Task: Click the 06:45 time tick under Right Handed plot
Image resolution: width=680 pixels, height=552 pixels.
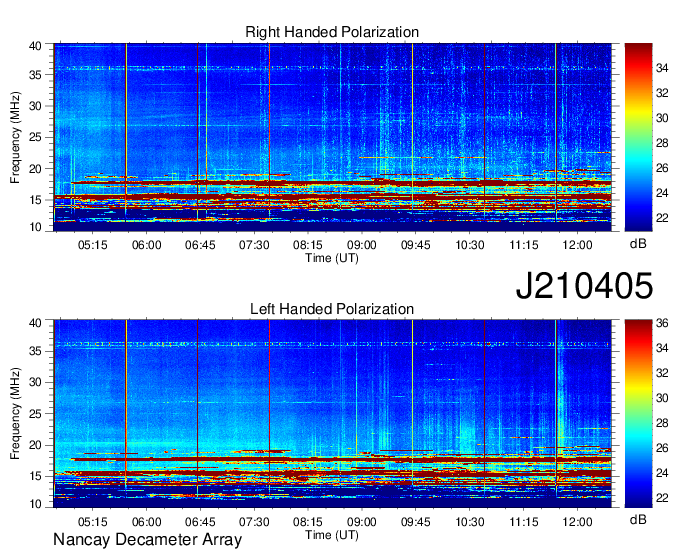Action: pyautogui.click(x=200, y=245)
